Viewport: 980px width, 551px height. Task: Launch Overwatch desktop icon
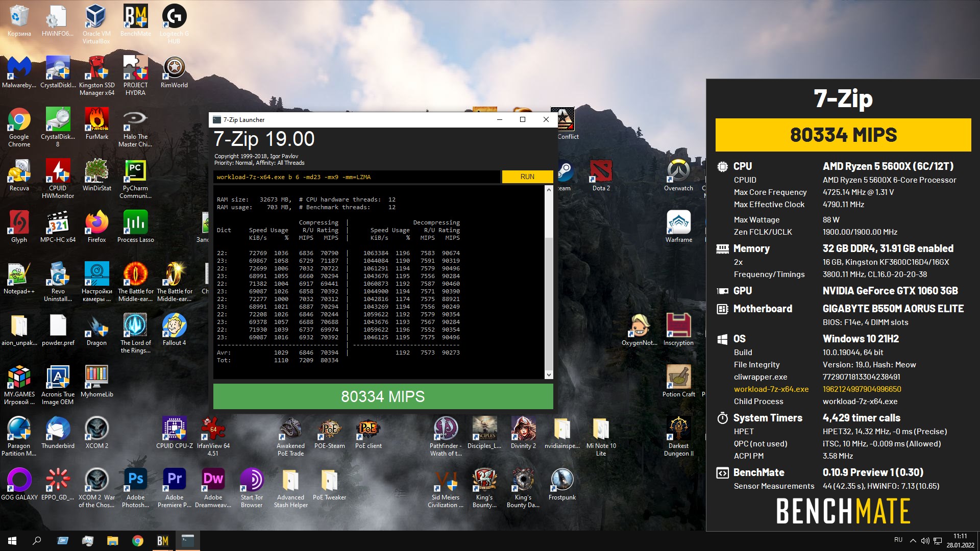(678, 175)
